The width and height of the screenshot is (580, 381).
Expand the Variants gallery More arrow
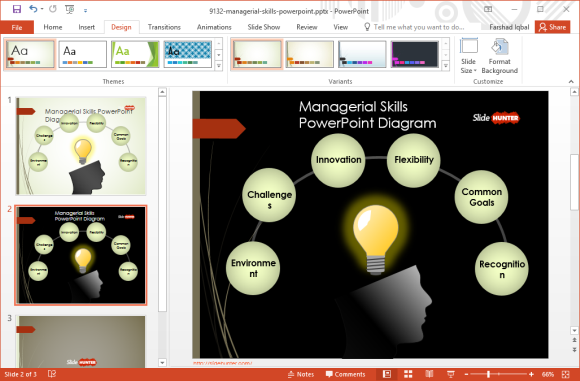pos(446,66)
